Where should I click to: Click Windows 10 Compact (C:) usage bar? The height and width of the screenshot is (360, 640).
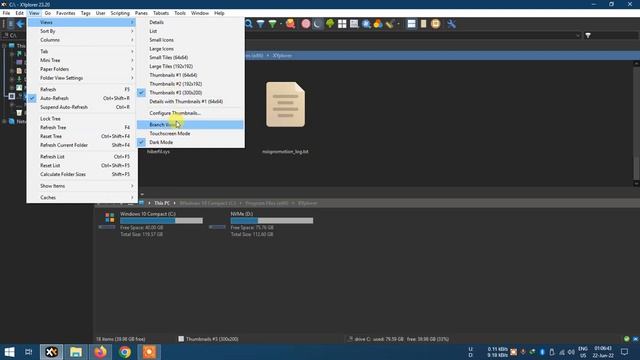161,221
